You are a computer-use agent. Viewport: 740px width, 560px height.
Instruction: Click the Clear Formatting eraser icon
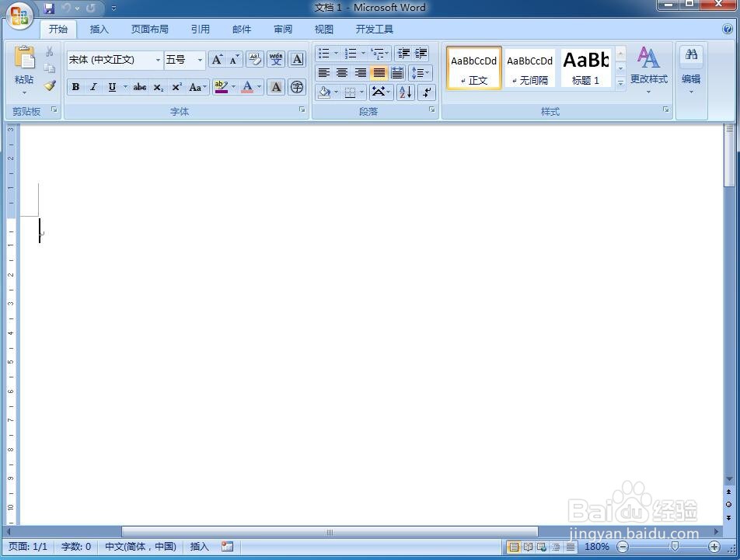pyautogui.click(x=255, y=59)
